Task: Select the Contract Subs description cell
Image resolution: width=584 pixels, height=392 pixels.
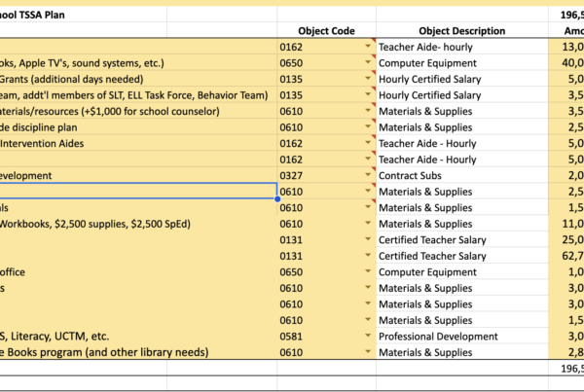Action: 461,175
